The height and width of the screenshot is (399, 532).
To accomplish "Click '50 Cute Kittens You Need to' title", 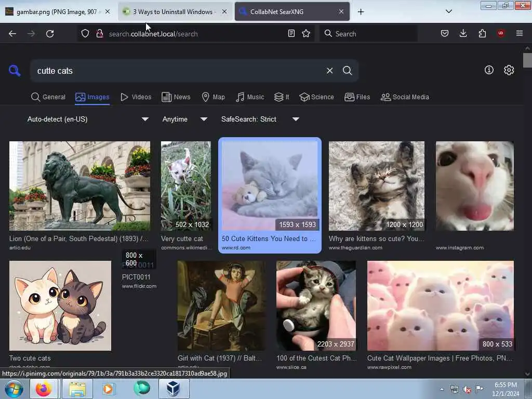I will coord(269,238).
